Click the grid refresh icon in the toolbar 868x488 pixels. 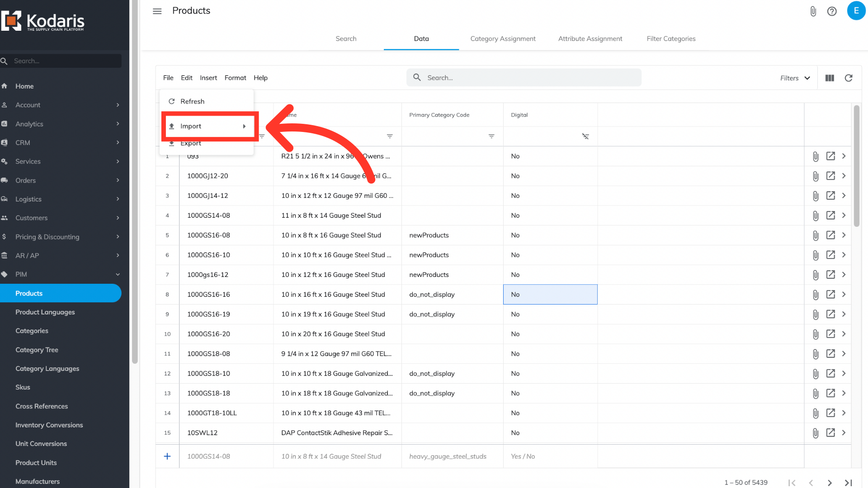(x=849, y=78)
